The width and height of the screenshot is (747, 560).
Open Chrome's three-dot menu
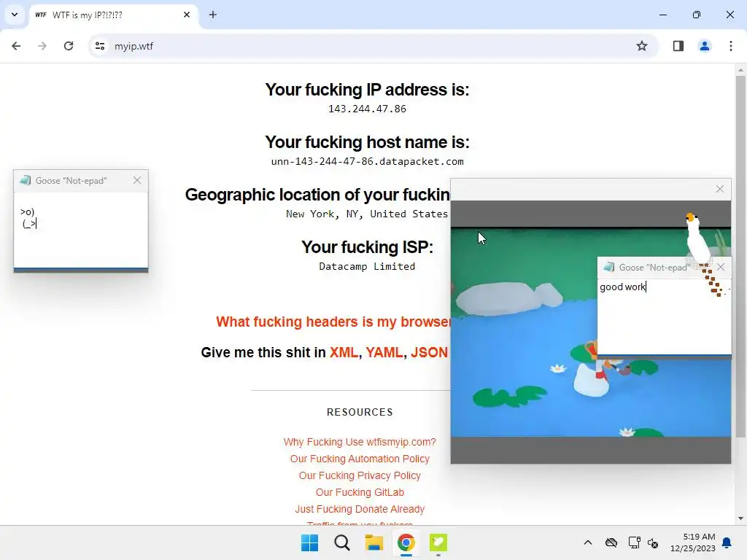point(731,46)
